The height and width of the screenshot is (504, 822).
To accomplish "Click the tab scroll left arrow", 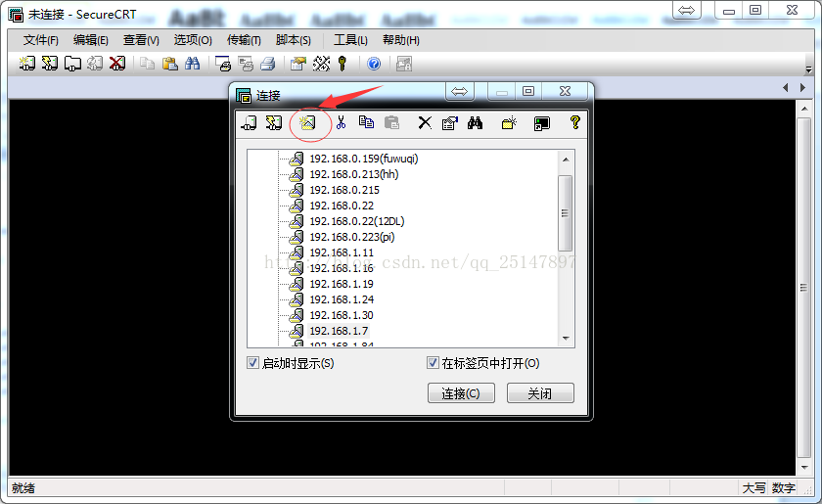I will pyautogui.click(x=785, y=87).
